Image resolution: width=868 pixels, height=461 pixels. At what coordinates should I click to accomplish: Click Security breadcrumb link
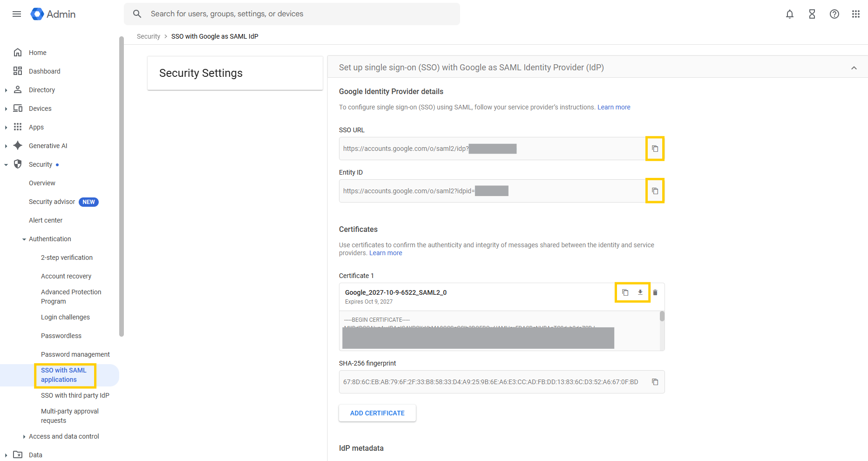coord(149,36)
